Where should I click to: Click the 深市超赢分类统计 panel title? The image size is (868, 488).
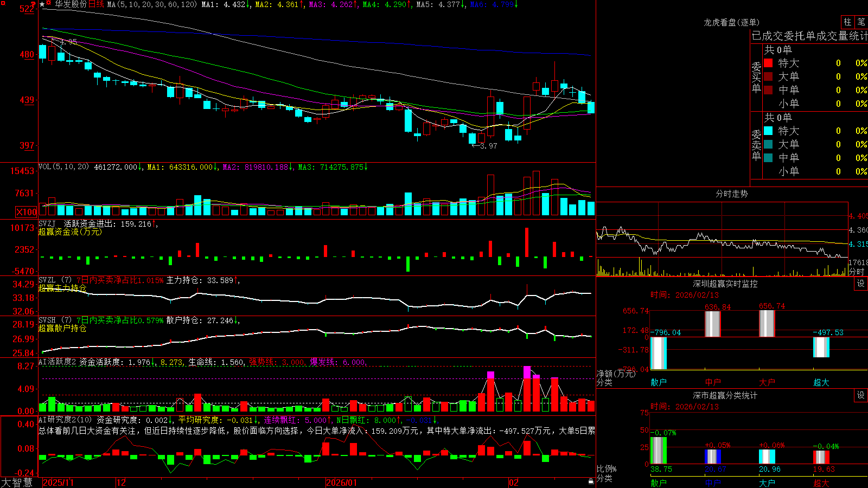725,395
